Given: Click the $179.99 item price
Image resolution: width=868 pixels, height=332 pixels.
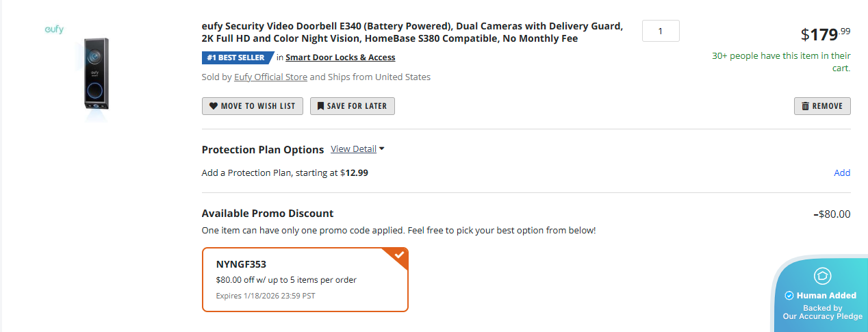Looking at the screenshot, I should (826, 34).
